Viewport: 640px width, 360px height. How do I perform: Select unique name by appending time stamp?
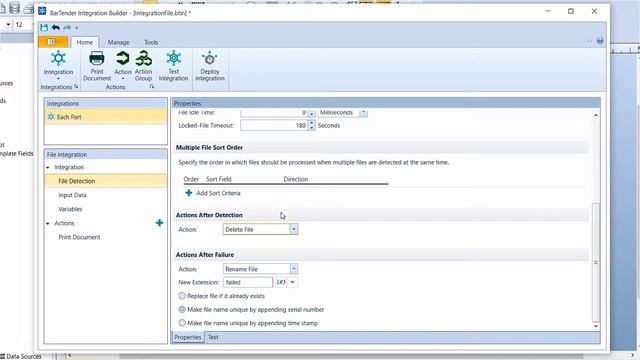point(182,323)
